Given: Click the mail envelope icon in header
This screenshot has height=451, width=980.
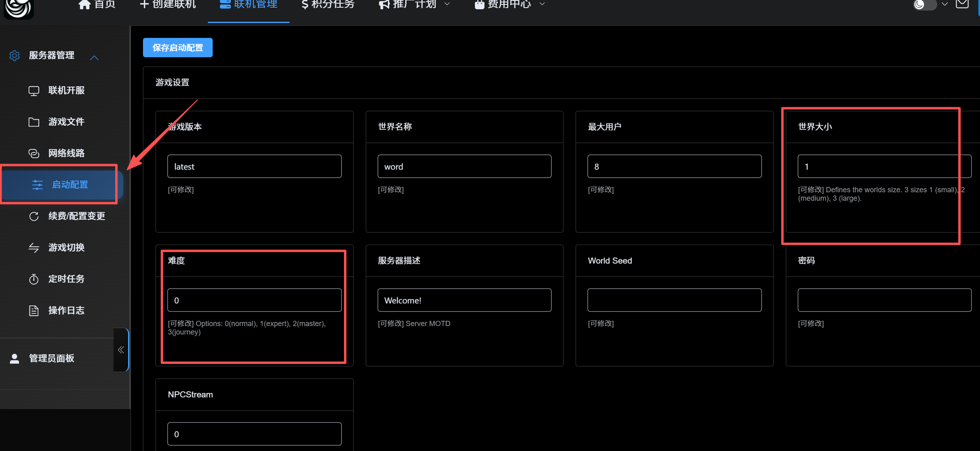Looking at the screenshot, I should (962, 4).
